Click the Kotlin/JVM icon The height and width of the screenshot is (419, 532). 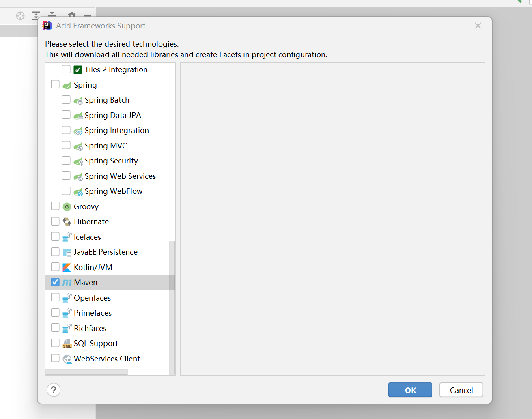pos(67,268)
